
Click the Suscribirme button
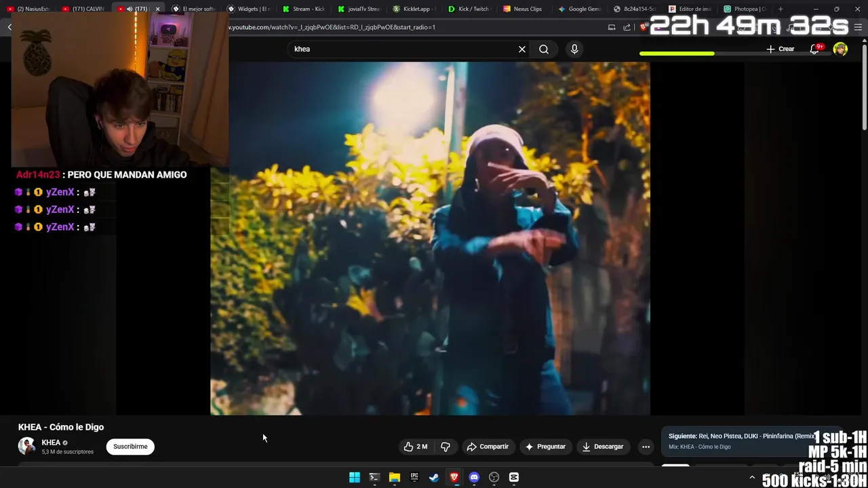pyautogui.click(x=130, y=447)
